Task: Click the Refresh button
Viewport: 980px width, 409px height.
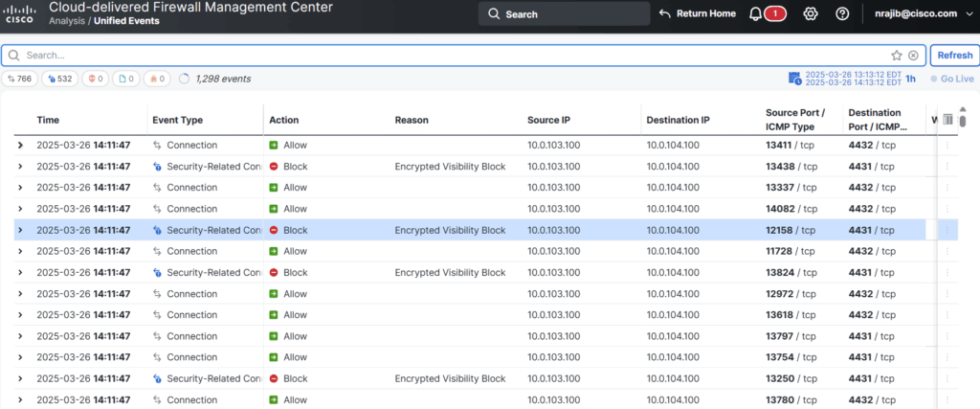Action: (x=954, y=55)
